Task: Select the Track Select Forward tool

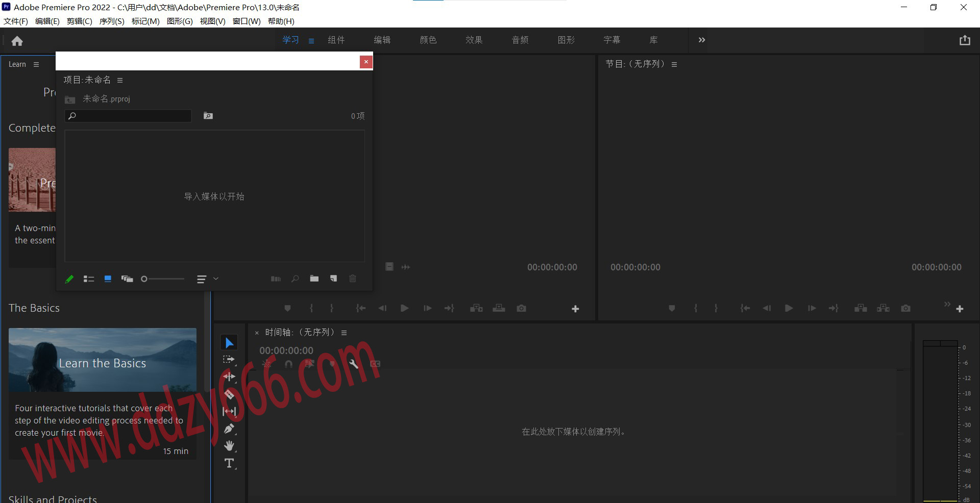Action: pyautogui.click(x=229, y=360)
